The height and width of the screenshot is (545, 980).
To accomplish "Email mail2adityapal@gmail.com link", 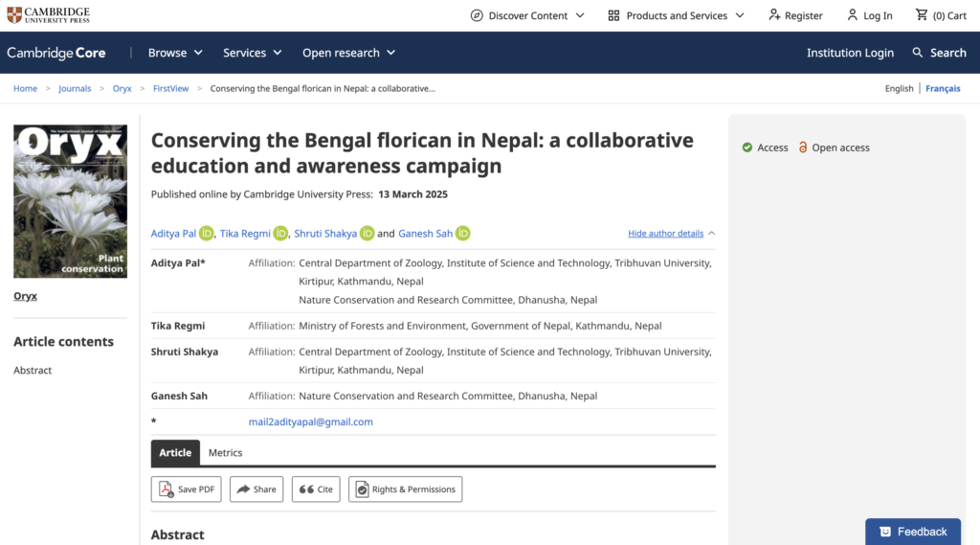I will click(x=311, y=421).
